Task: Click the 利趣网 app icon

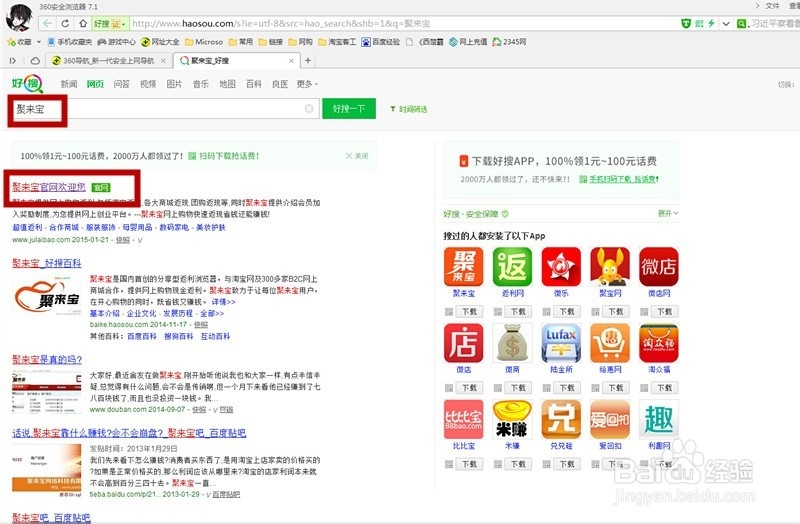Action: 659,419
